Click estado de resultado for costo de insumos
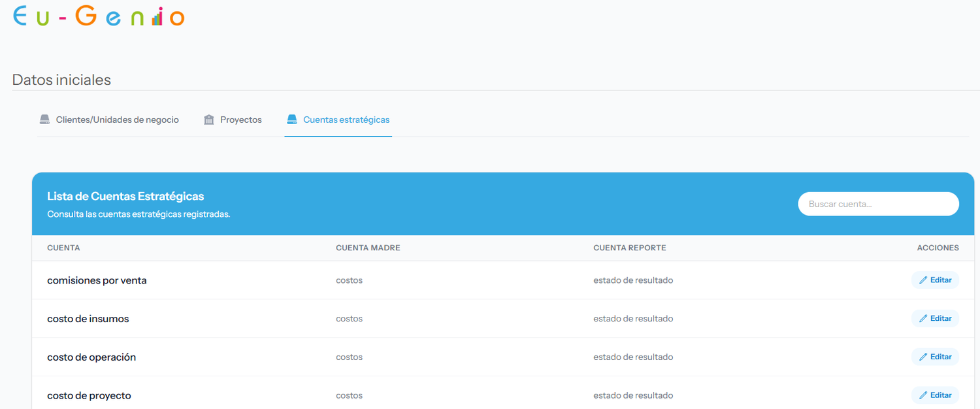Image resolution: width=980 pixels, height=409 pixels. click(633, 319)
